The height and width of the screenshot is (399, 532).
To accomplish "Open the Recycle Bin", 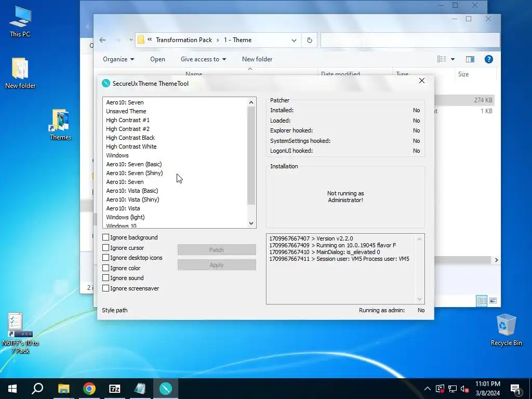I will (x=506, y=330).
